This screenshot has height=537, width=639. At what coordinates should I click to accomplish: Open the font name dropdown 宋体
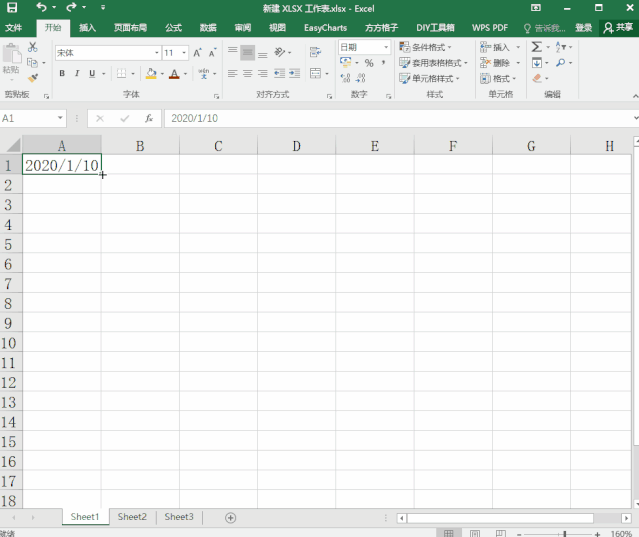pos(156,53)
